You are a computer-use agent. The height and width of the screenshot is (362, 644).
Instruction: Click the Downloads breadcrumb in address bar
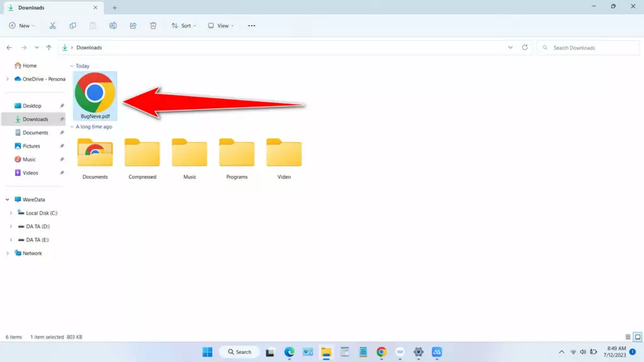89,48
